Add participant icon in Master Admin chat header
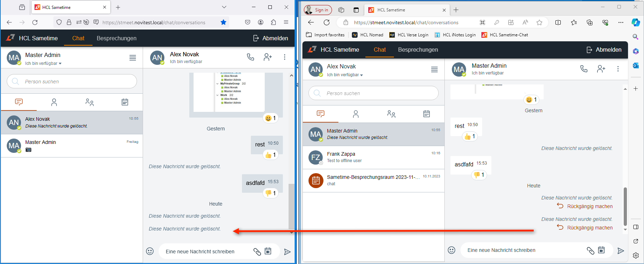 pos(601,68)
